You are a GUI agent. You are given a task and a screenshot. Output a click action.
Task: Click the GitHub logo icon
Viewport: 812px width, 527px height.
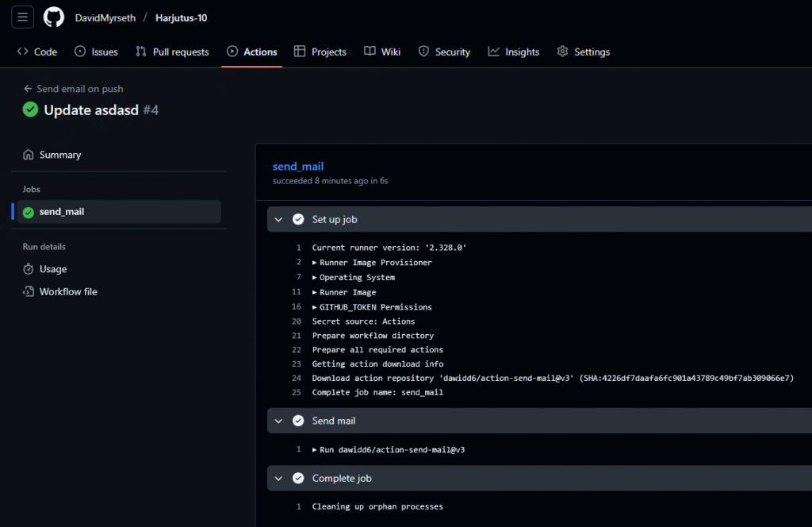pos(54,17)
